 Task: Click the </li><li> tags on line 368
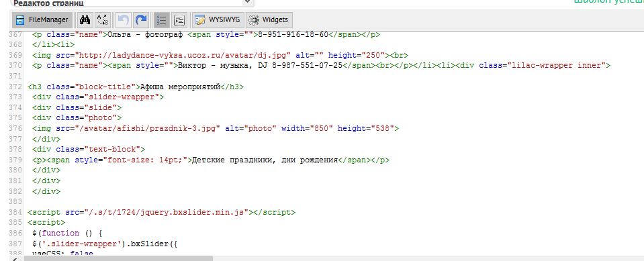(x=54, y=45)
